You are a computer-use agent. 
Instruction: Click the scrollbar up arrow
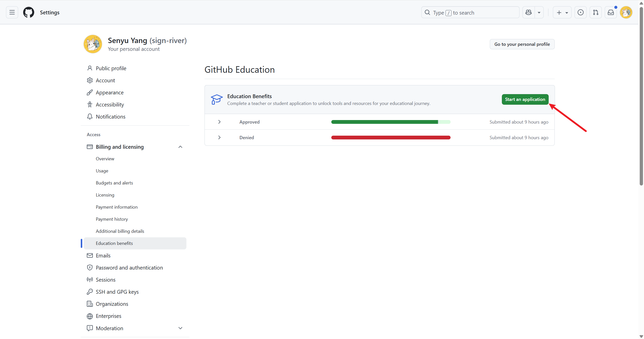pyautogui.click(x=641, y=3)
